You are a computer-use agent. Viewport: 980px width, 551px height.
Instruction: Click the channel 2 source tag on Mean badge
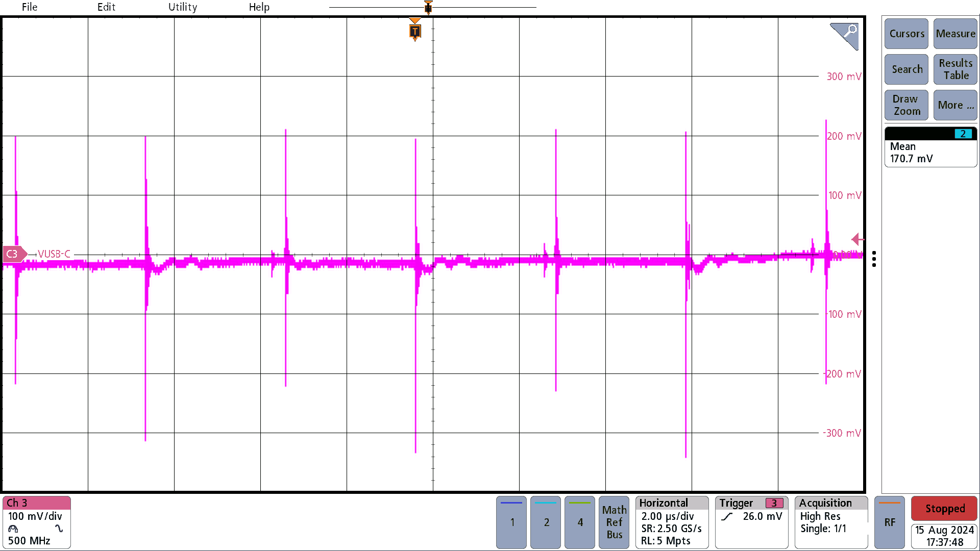coord(963,134)
